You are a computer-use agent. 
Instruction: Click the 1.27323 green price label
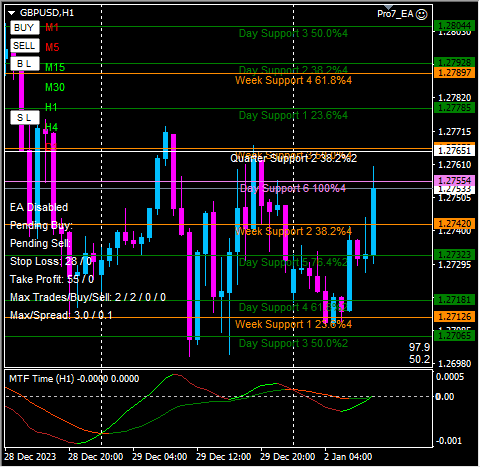[x=455, y=255]
